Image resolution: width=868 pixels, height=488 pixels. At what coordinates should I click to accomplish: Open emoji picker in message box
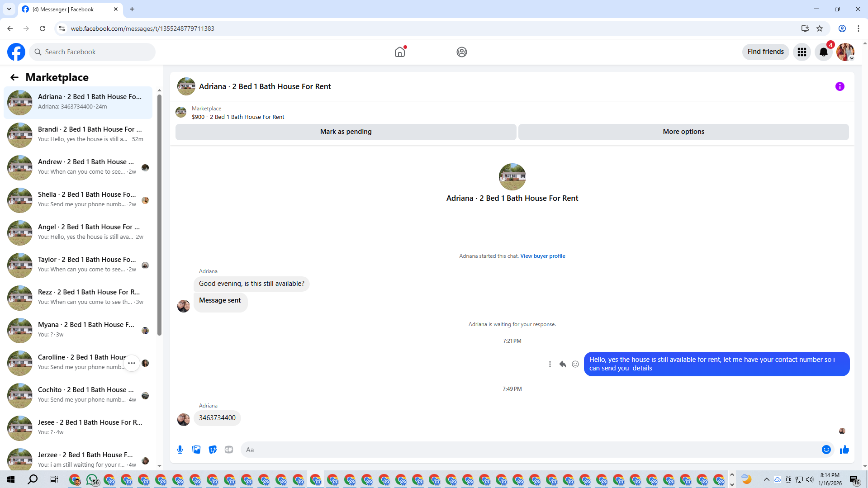tap(826, 450)
